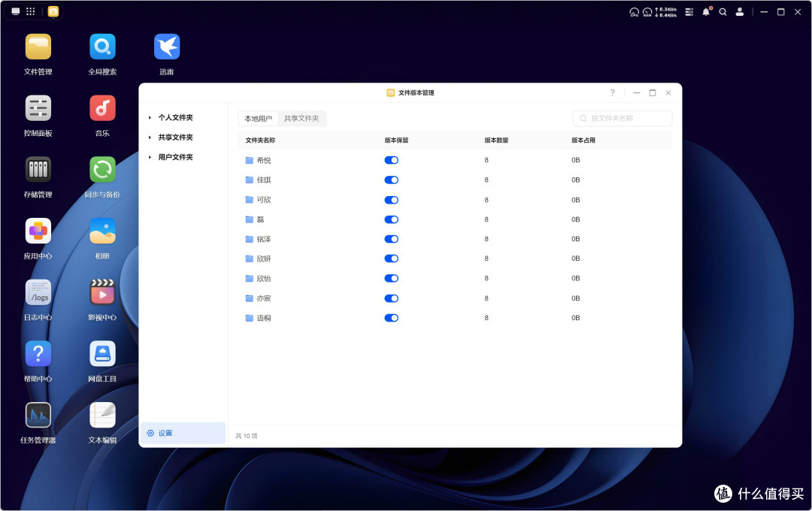Image resolution: width=812 pixels, height=511 pixels.
Task: Select the 欣怡 folder name
Action: pos(264,279)
